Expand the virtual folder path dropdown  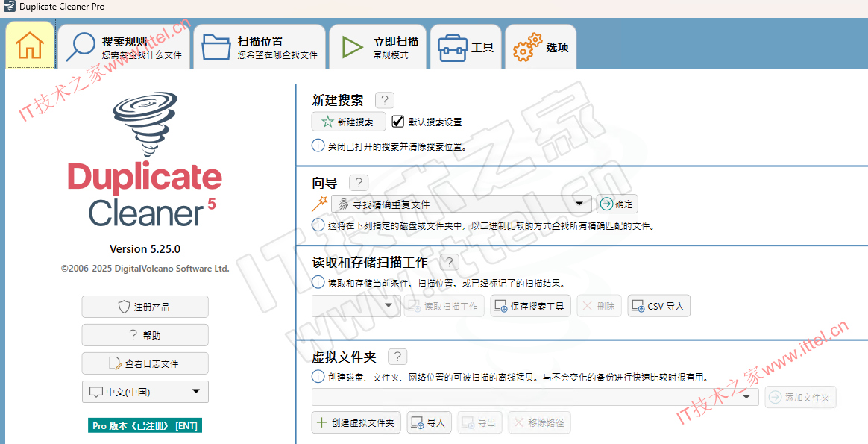(x=747, y=397)
